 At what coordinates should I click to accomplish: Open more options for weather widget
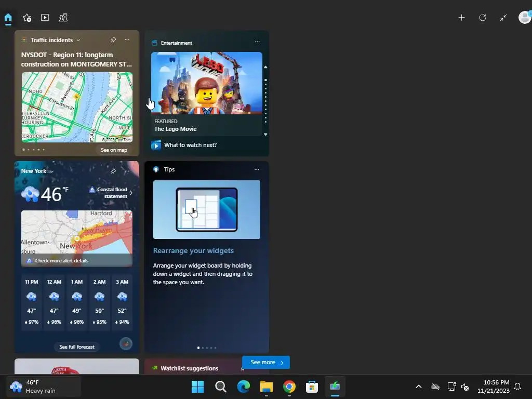pos(127,171)
